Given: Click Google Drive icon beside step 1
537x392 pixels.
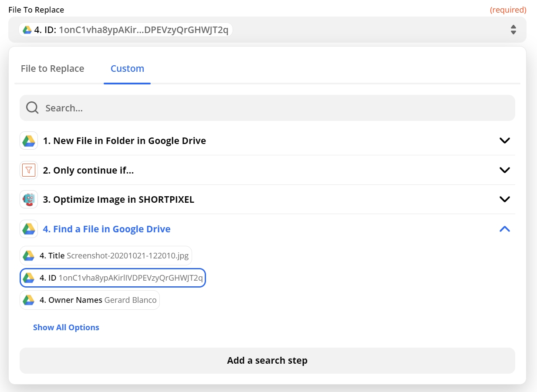Looking at the screenshot, I should (x=29, y=141).
